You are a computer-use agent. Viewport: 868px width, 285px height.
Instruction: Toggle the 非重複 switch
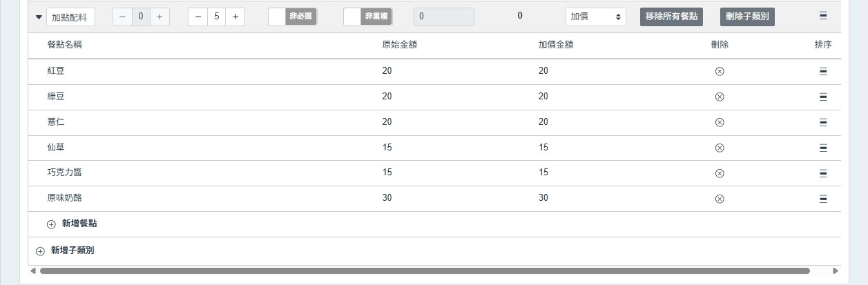coord(367,17)
